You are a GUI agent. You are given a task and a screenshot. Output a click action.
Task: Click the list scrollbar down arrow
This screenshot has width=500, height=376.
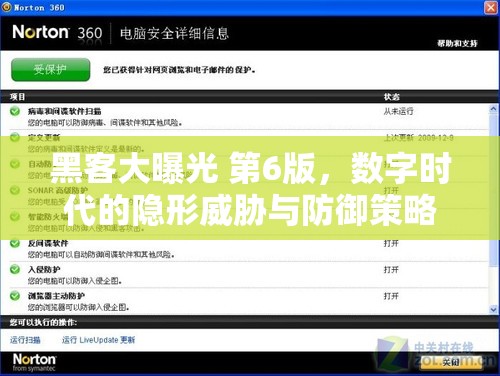494,309
